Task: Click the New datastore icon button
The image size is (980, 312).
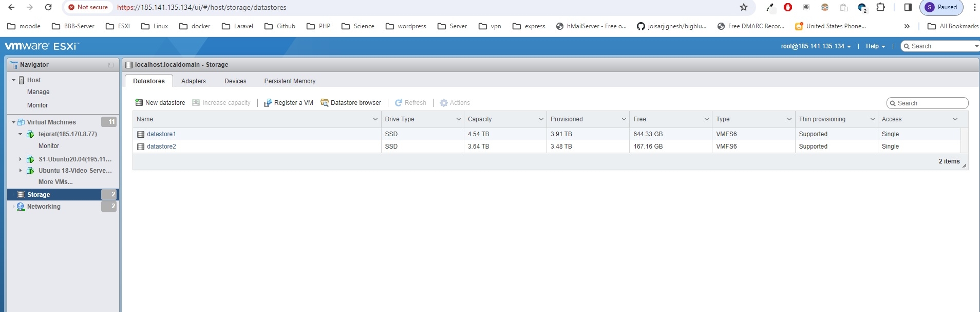Action: coord(139,103)
